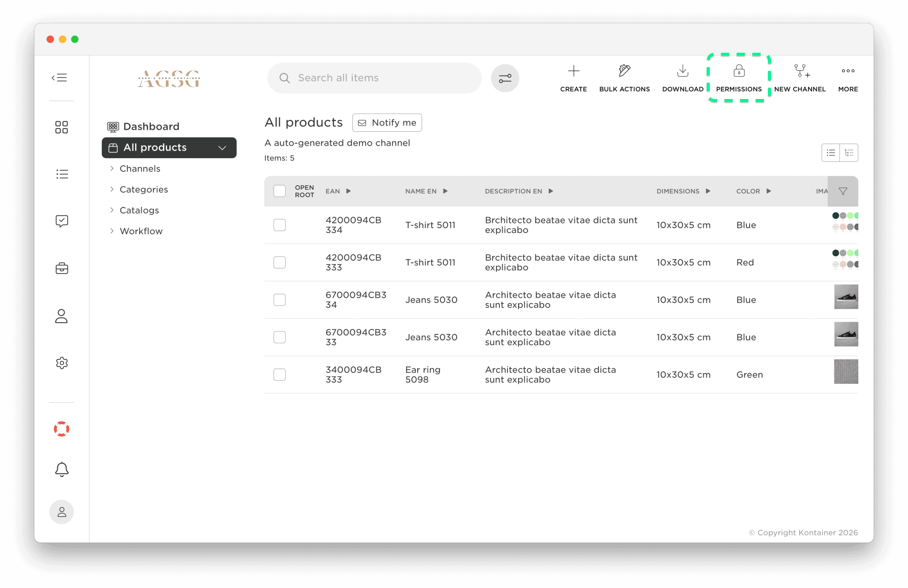This screenshot has width=908, height=588.
Task: Open the sneaker thumbnail for Jeans 5030
Action: click(x=846, y=297)
